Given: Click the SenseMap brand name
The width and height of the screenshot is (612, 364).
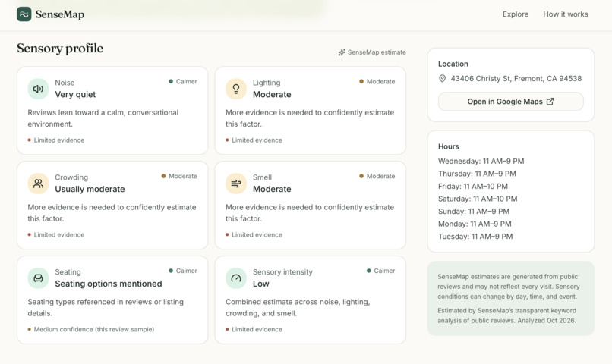Looking at the screenshot, I should tap(60, 14).
